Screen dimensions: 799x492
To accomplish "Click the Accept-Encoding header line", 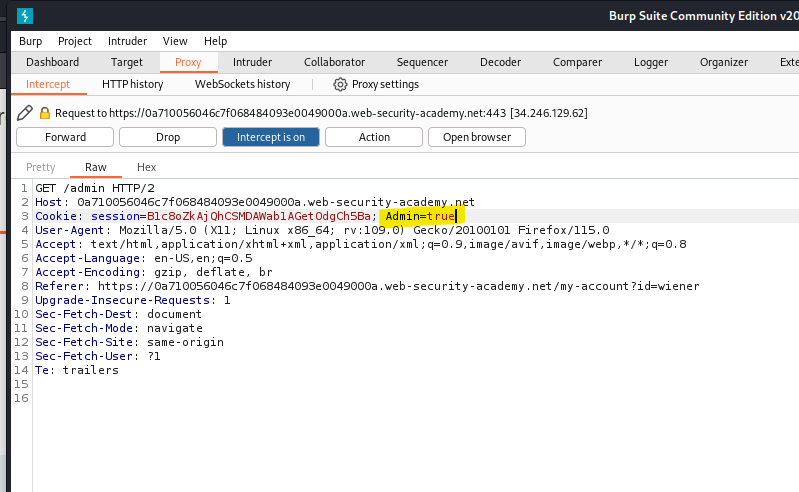I will [x=154, y=272].
